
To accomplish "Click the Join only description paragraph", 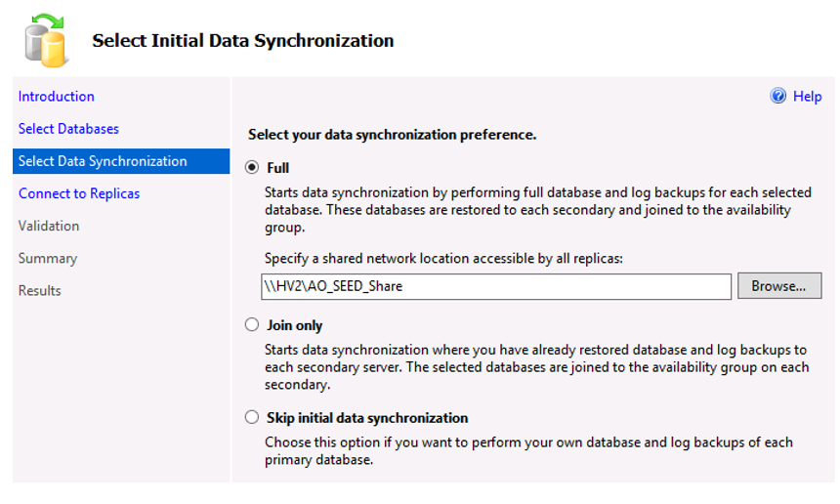I will 537,367.
